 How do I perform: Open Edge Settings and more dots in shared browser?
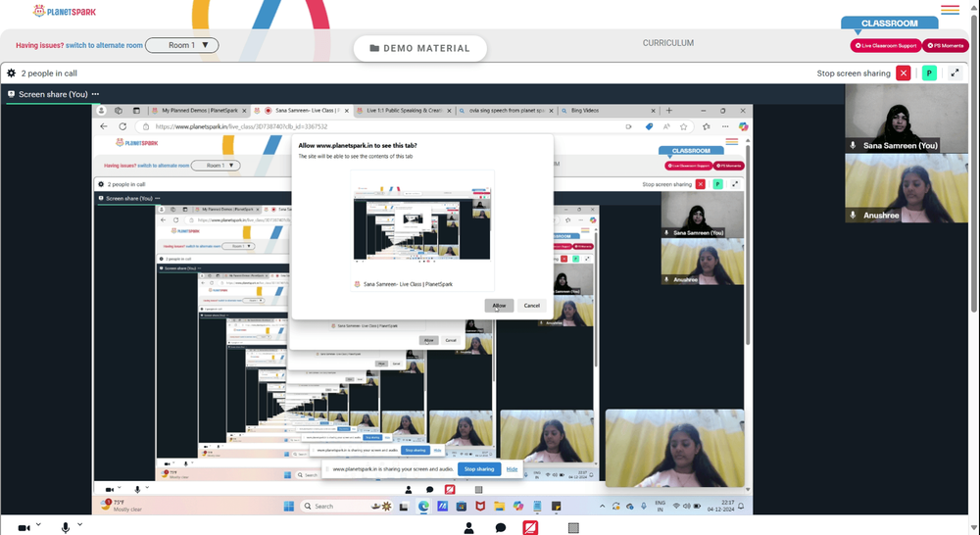coord(725,126)
